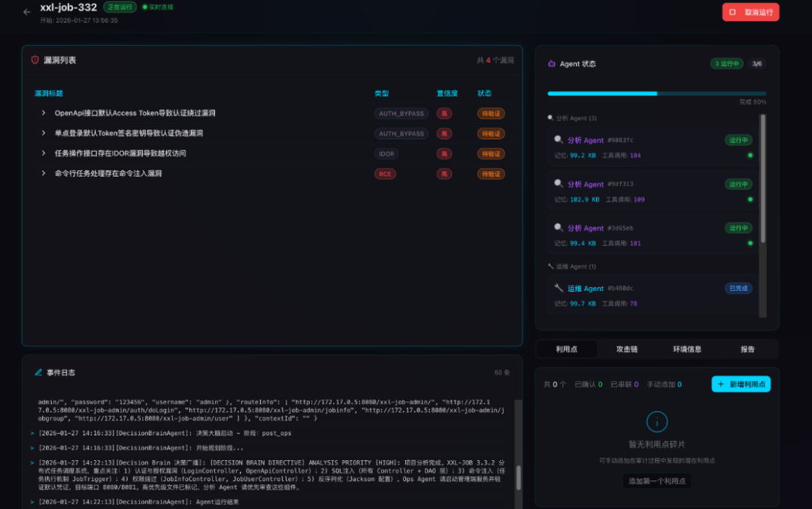Image resolution: width=812 pixels, height=509 pixels.
Task: Click 运行中 badge of Agent #9df313
Action: [x=738, y=183]
